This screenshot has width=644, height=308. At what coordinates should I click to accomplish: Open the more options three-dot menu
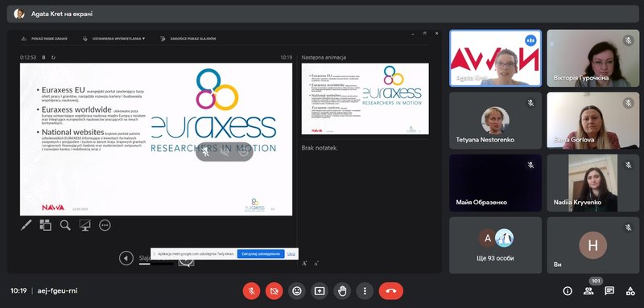365,291
